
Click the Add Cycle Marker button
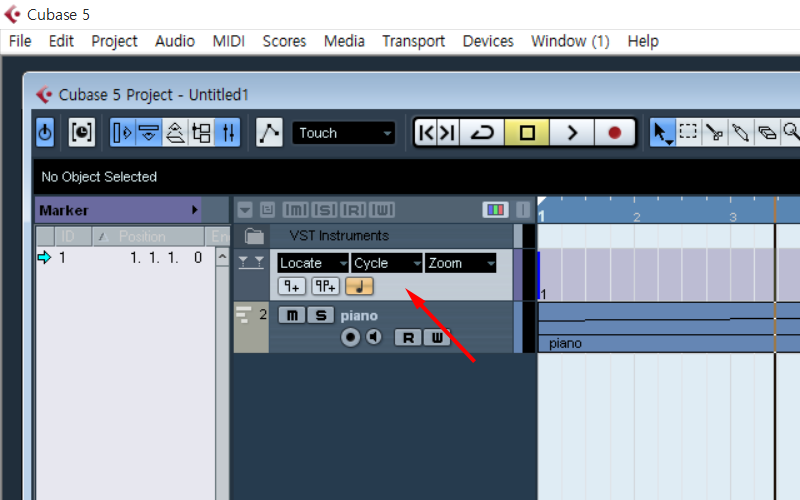[326, 286]
